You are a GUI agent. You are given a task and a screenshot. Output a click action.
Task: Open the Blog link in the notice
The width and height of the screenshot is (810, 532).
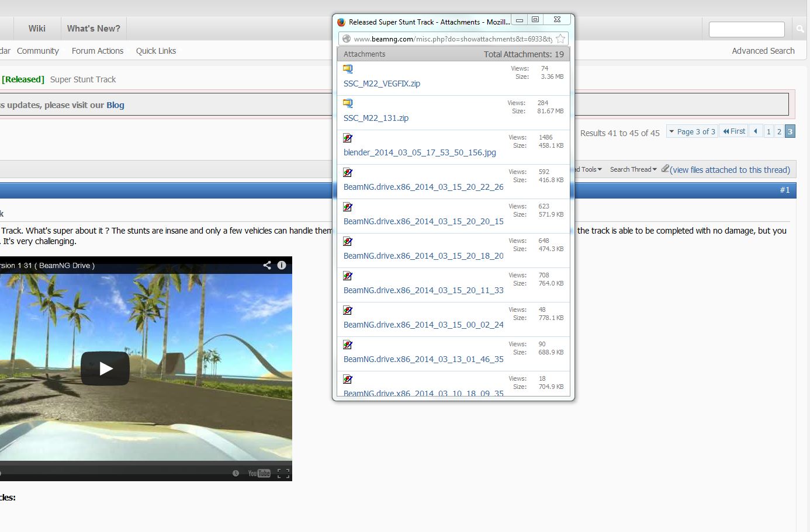point(115,105)
